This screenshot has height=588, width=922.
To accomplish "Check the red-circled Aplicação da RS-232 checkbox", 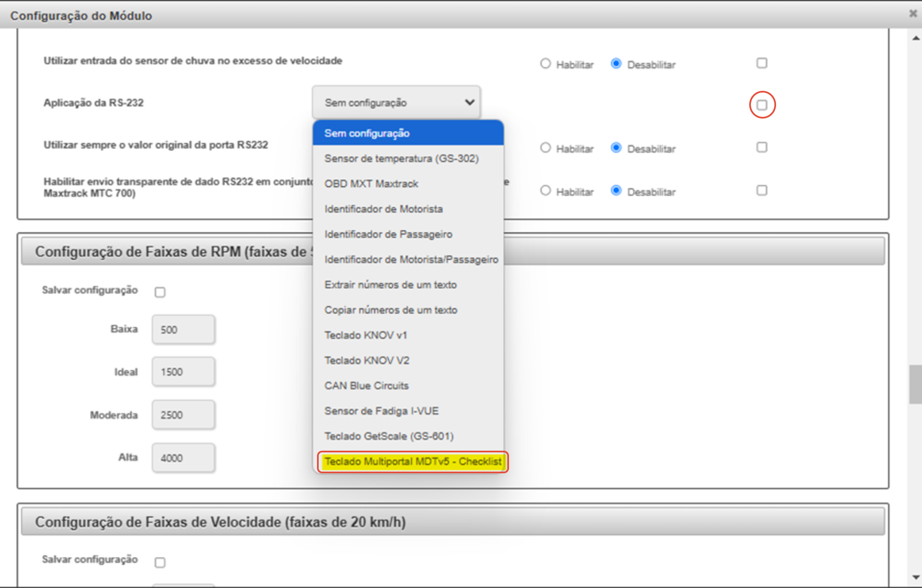I will pos(762,105).
